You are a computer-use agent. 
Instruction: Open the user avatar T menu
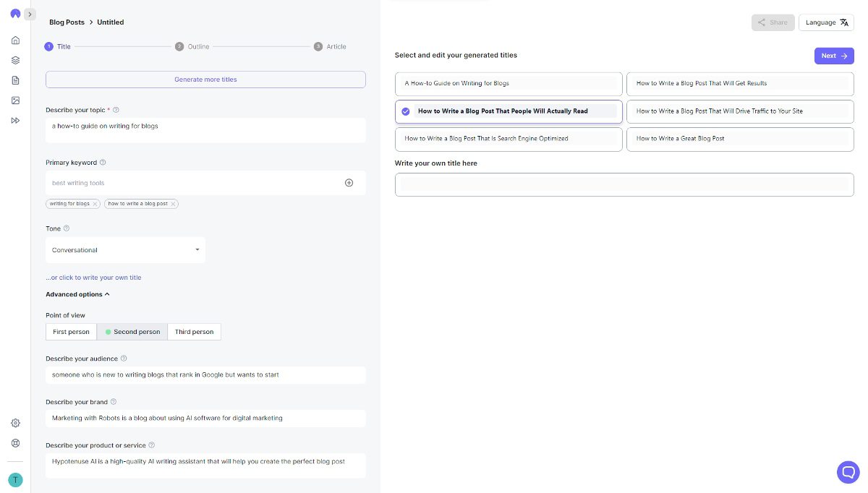click(15, 480)
